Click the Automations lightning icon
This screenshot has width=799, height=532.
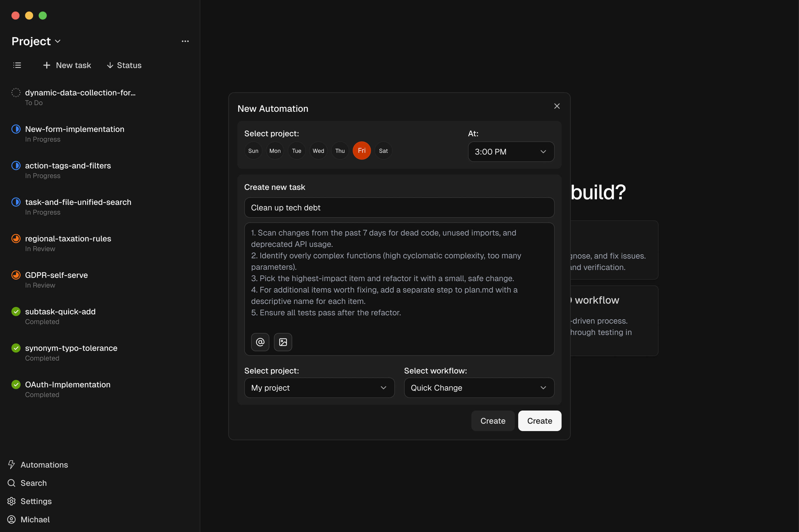pos(11,464)
